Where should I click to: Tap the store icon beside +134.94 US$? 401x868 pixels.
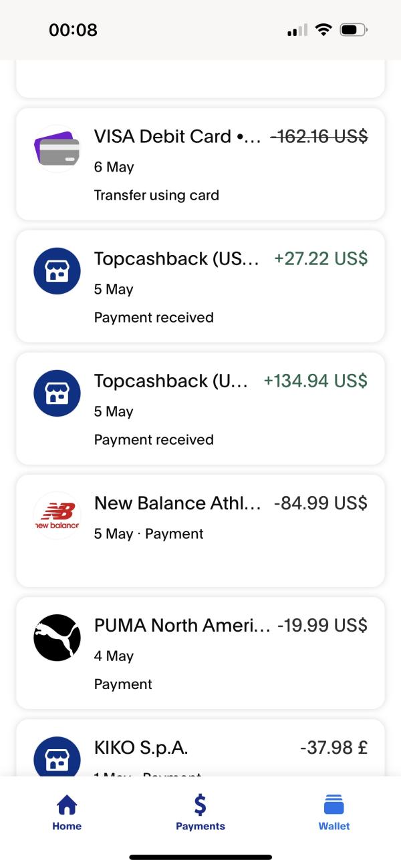57,393
